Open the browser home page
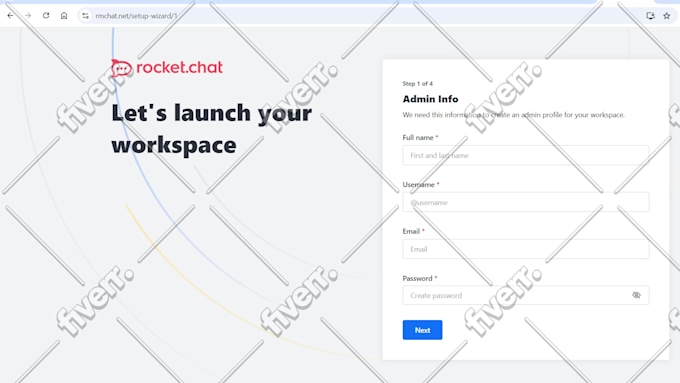The image size is (680, 383). click(x=64, y=16)
